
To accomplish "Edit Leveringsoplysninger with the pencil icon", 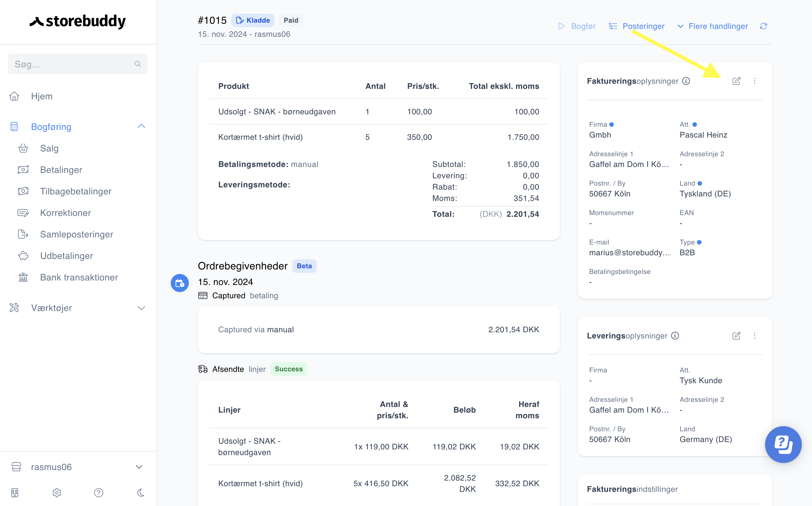I will coord(737,336).
